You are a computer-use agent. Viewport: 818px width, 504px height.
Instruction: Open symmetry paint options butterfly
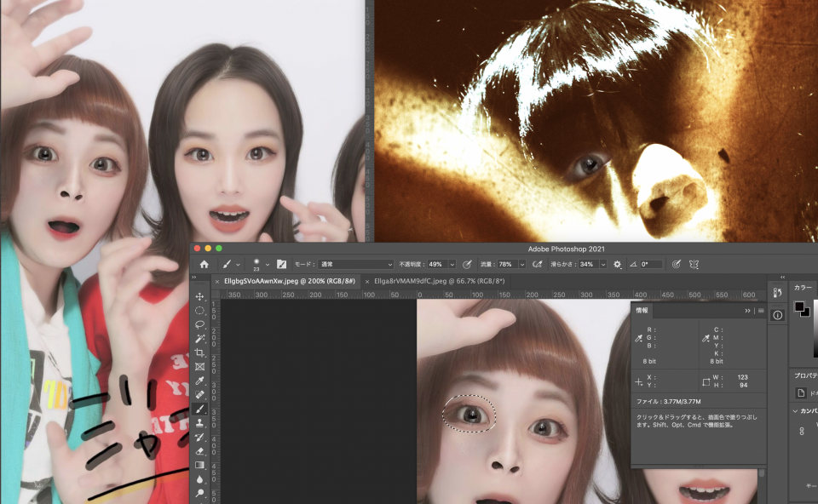point(694,264)
